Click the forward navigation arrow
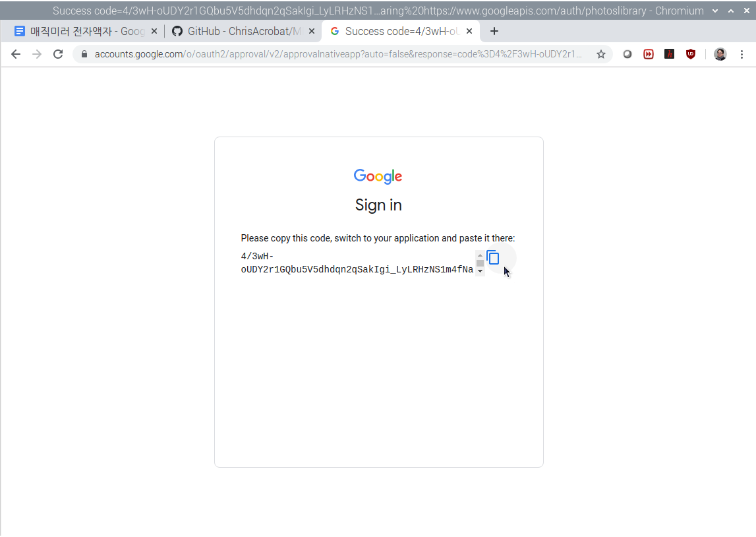Viewport: 756px width, 537px height. (x=37, y=54)
